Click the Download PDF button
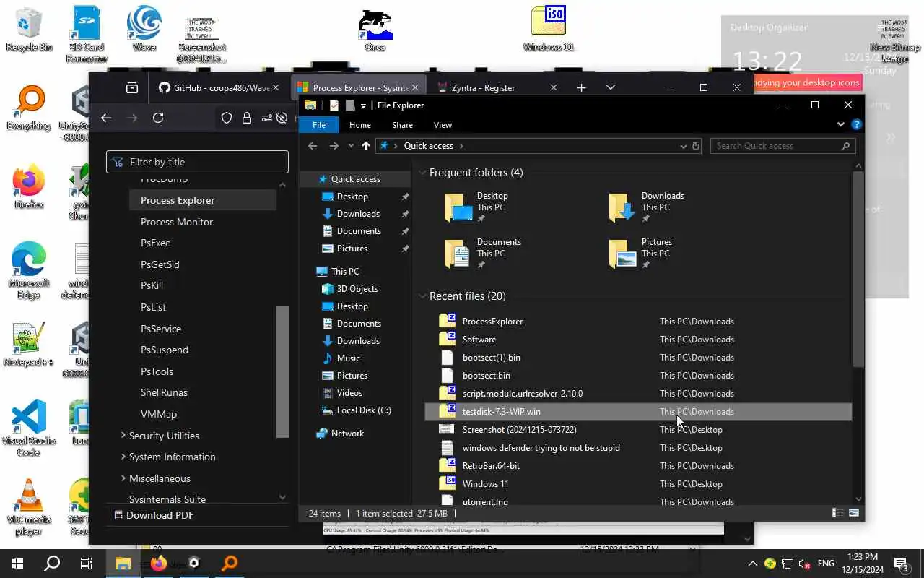The width and height of the screenshot is (924, 578). pyautogui.click(x=154, y=515)
